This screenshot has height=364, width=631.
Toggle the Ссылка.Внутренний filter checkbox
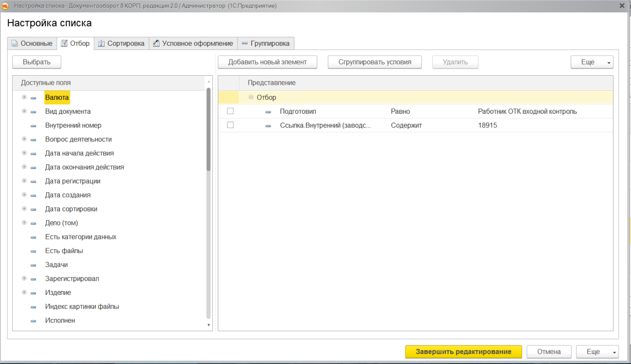coord(230,125)
